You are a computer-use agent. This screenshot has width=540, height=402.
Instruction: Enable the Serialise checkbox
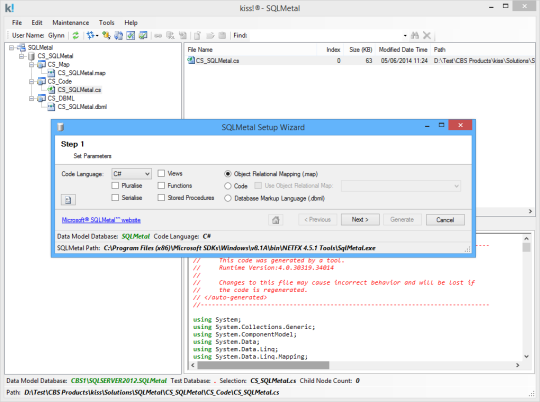pyautogui.click(x=115, y=198)
